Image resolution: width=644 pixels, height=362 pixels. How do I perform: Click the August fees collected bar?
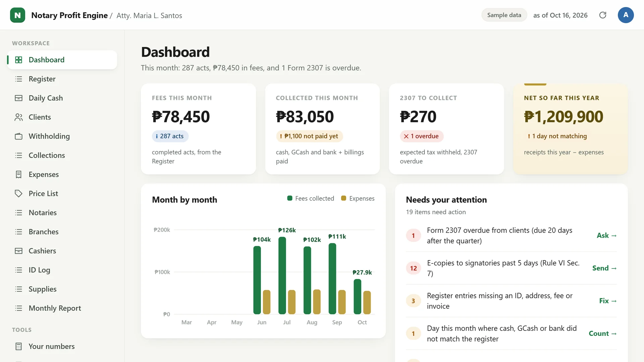307,280
